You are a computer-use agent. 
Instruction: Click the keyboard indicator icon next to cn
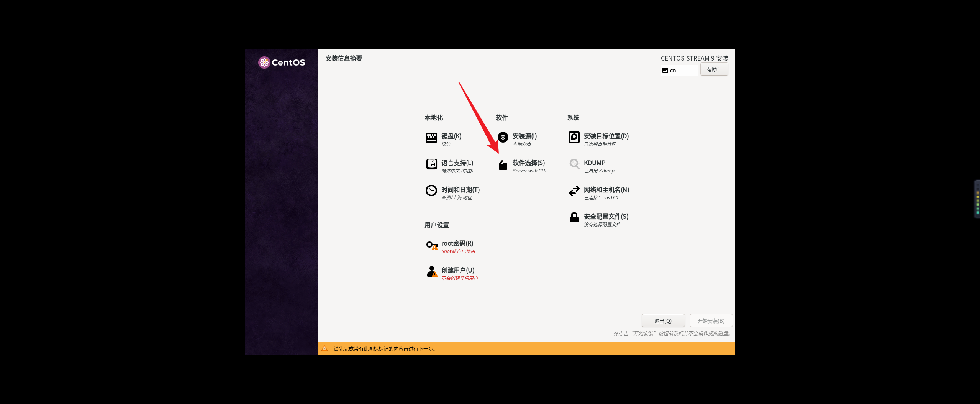(665, 71)
